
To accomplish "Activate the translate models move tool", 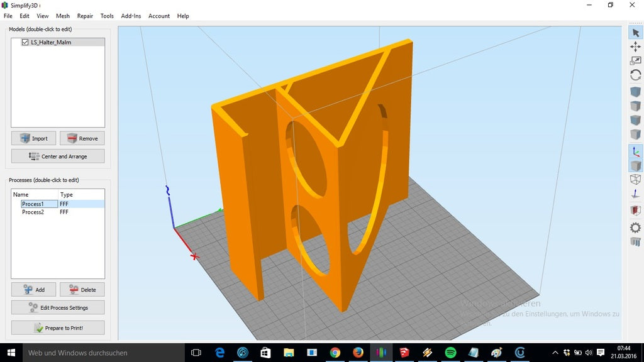I will (635, 47).
